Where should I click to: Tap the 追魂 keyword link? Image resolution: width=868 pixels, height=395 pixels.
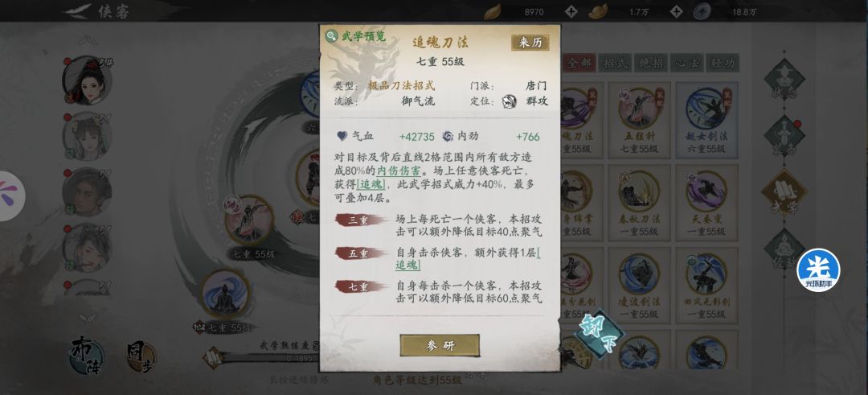[x=371, y=185]
